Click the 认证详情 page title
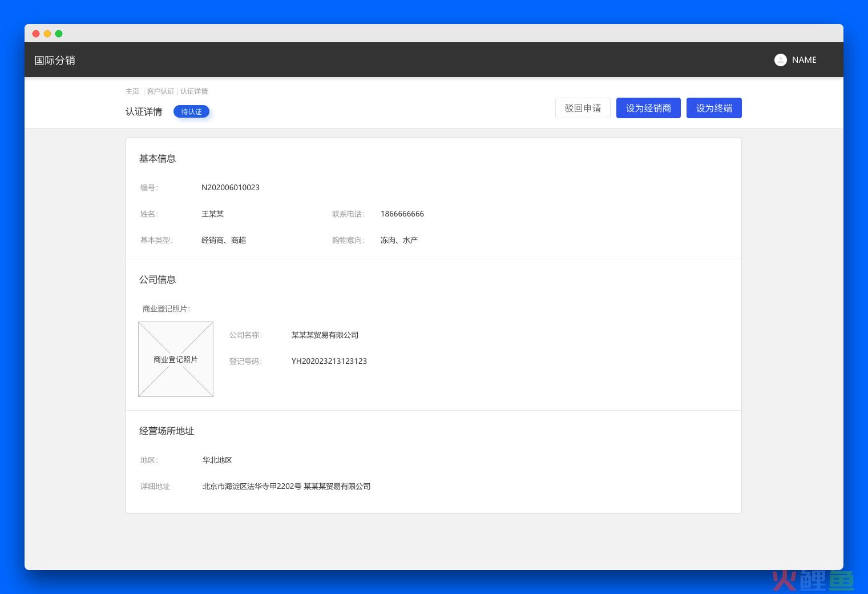 click(x=144, y=112)
